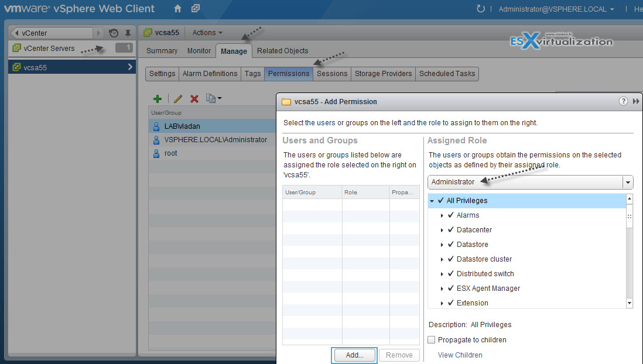Select the Alarm Definitions sub-tab
The width and height of the screenshot is (643, 364).
click(210, 74)
